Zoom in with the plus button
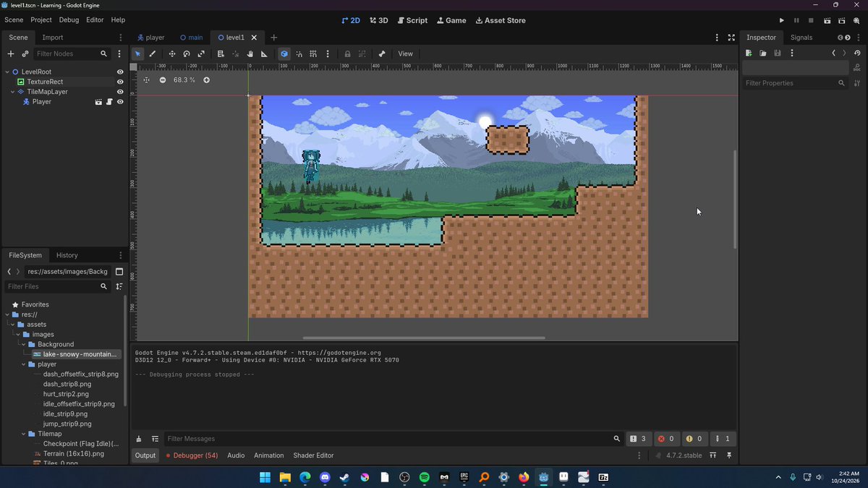 [x=206, y=80]
